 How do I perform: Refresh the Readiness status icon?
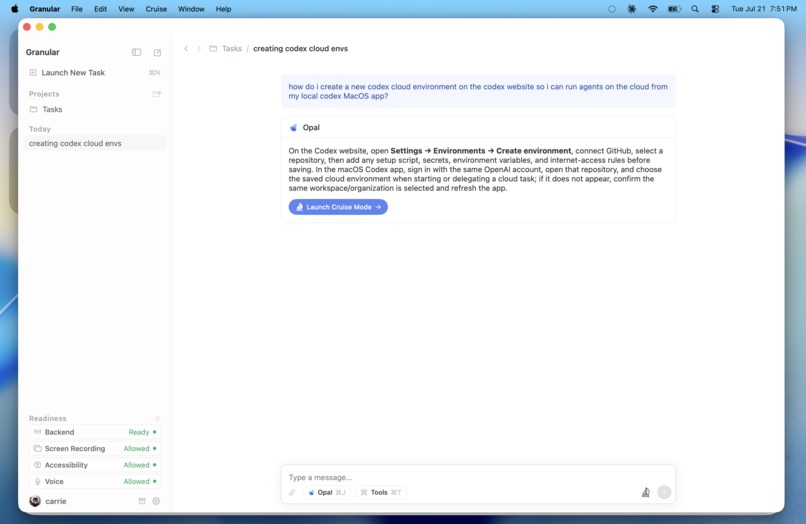coord(157,419)
